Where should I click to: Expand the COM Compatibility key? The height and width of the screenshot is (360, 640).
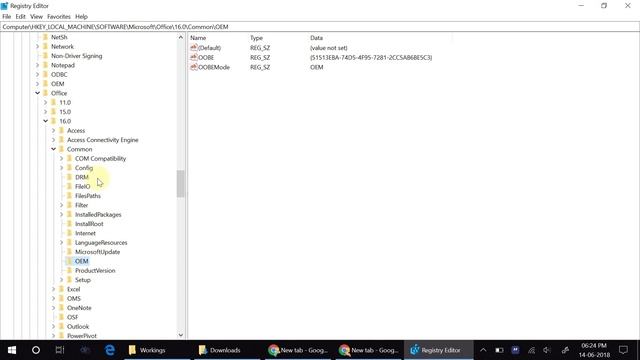[x=61, y=159]
